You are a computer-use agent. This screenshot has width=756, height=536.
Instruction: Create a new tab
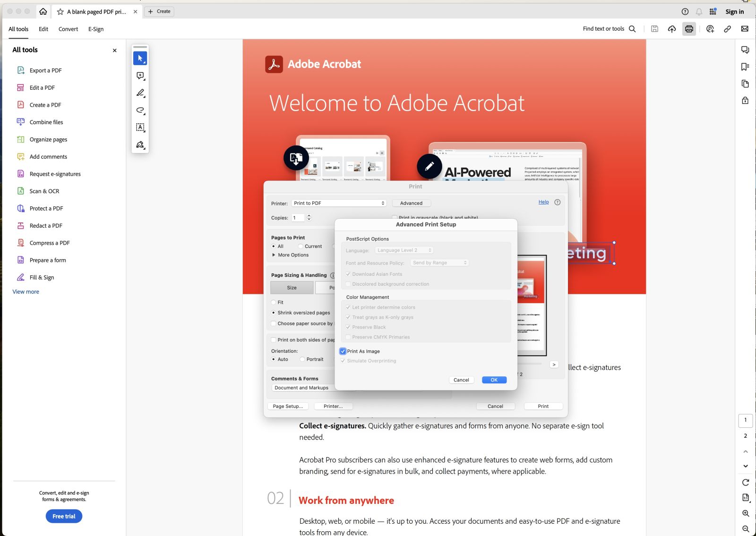[159, 11]
